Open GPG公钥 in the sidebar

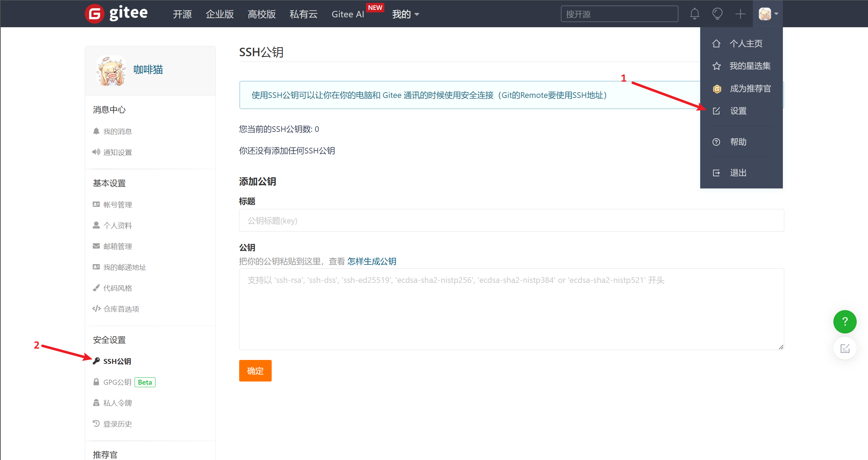coord(117,382)
